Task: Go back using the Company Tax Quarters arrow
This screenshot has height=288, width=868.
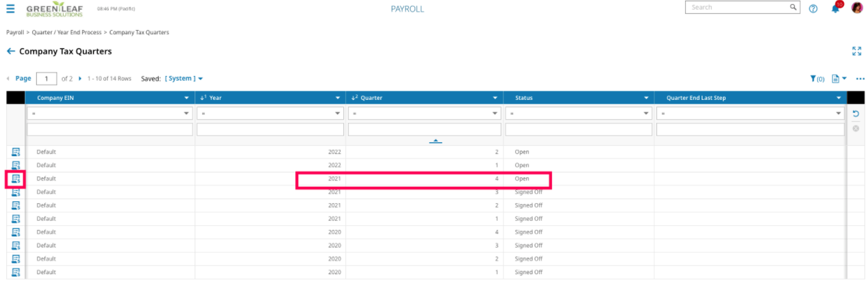Action: tap(10, 51)
